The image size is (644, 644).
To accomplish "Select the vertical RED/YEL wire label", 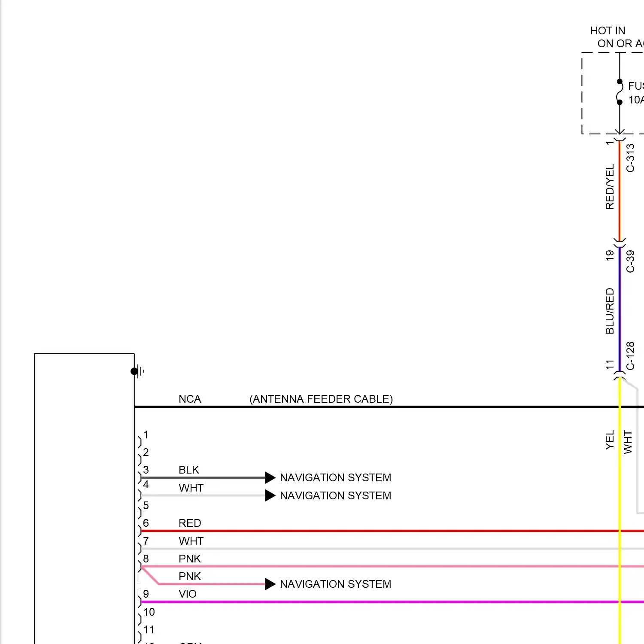I will (610, 187).
